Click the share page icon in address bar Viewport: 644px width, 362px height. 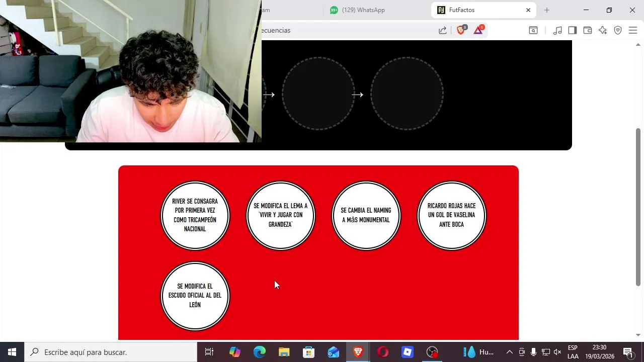tap(443, 30)
